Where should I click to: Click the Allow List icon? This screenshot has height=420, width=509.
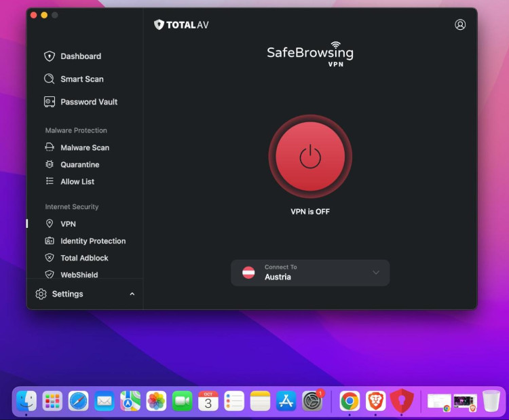[50, 181]
